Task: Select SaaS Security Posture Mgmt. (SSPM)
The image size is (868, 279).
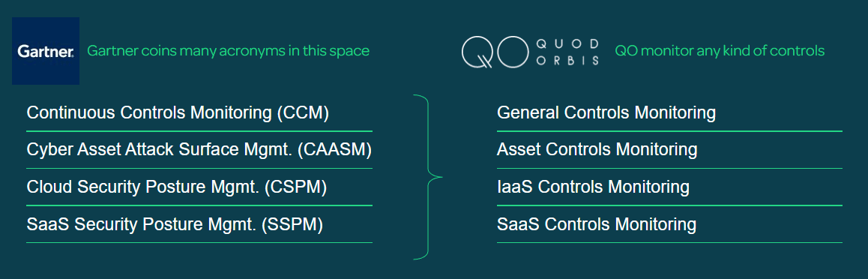Action: pos(199,224)
